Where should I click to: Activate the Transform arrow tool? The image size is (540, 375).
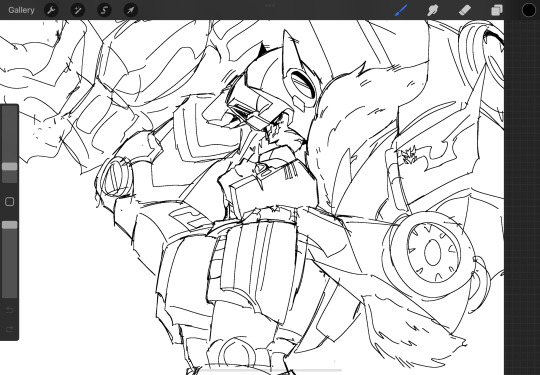tap(131, 10)
